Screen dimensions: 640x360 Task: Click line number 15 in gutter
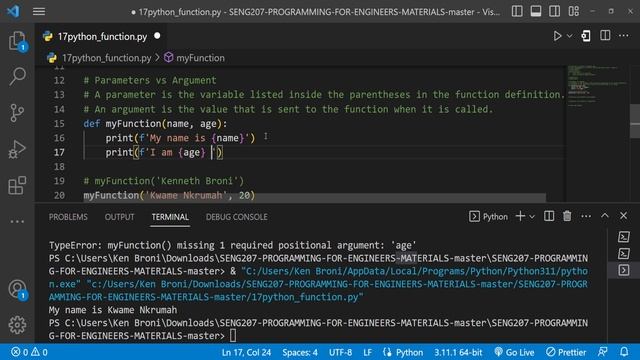point(59,123)
